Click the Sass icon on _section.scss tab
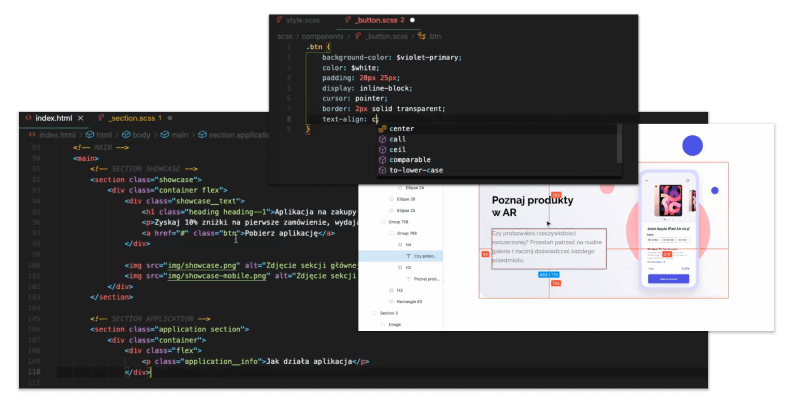Image resolution: width=788 pixels, height=406 pixels. tap(101, 118)
